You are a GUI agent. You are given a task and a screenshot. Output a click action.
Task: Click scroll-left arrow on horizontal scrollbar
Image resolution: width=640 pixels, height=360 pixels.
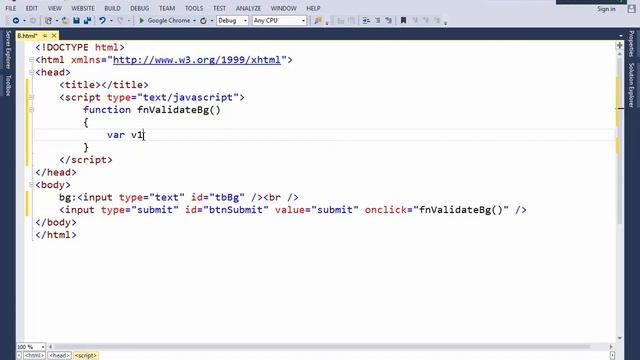coord(51,347)
